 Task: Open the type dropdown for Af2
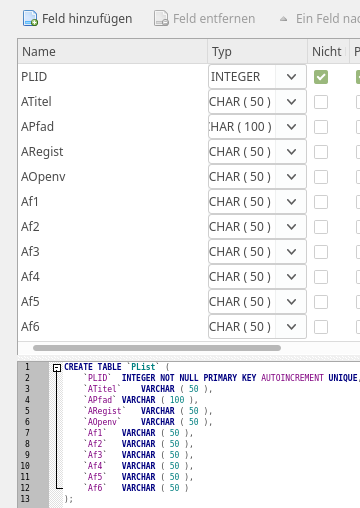click(291, 227)
